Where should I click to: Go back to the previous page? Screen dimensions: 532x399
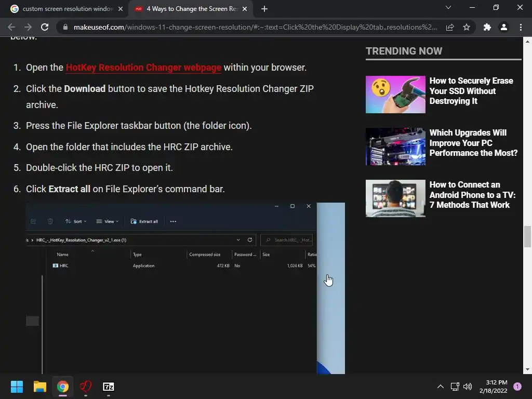(11, 27)
